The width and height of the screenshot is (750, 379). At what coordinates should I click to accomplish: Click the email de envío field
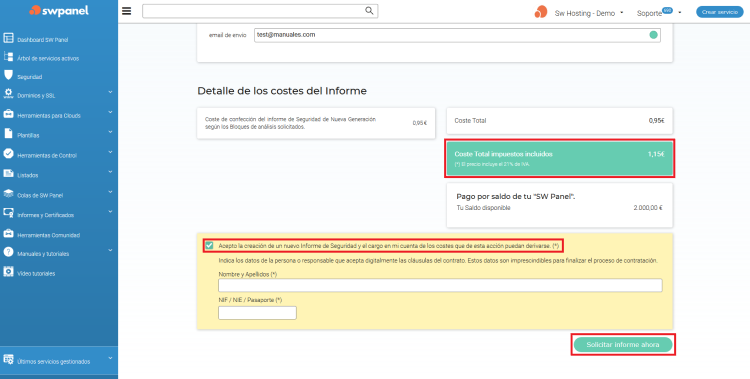[457, 35]
